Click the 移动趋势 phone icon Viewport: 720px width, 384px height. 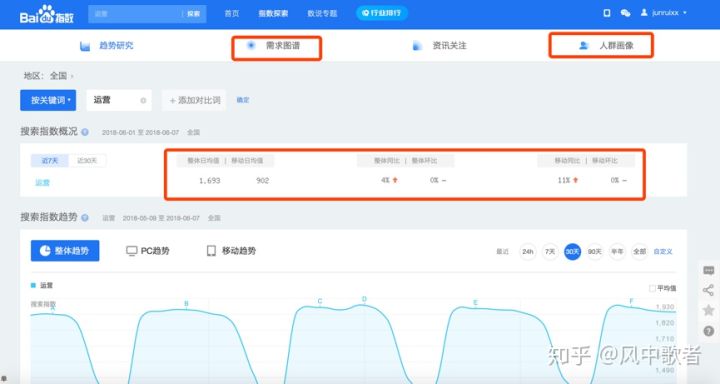211,251
